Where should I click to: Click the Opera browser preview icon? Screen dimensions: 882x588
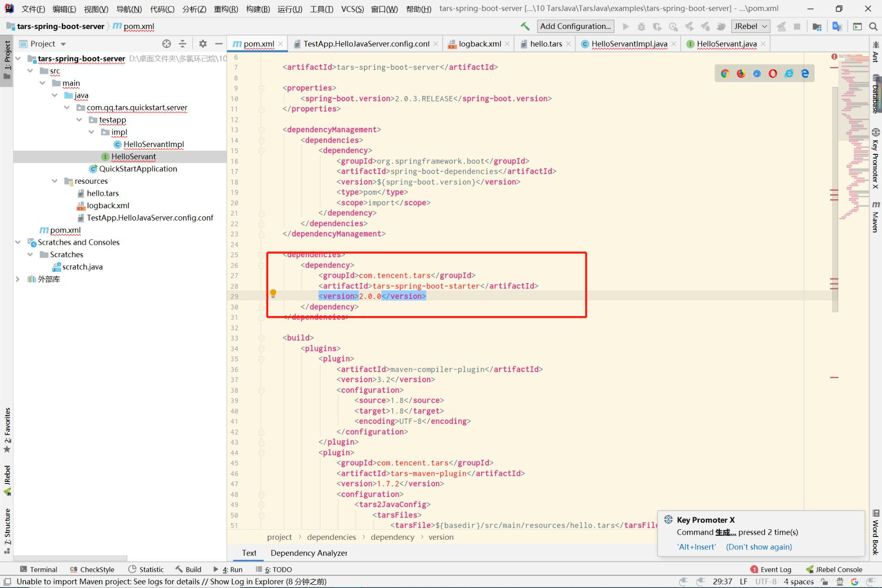(x=773, y=73)
